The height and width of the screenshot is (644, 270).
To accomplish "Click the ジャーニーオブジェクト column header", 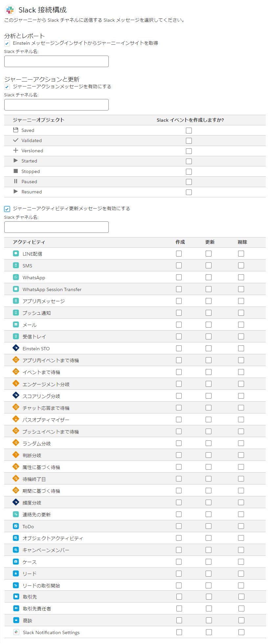I will 38,120.
